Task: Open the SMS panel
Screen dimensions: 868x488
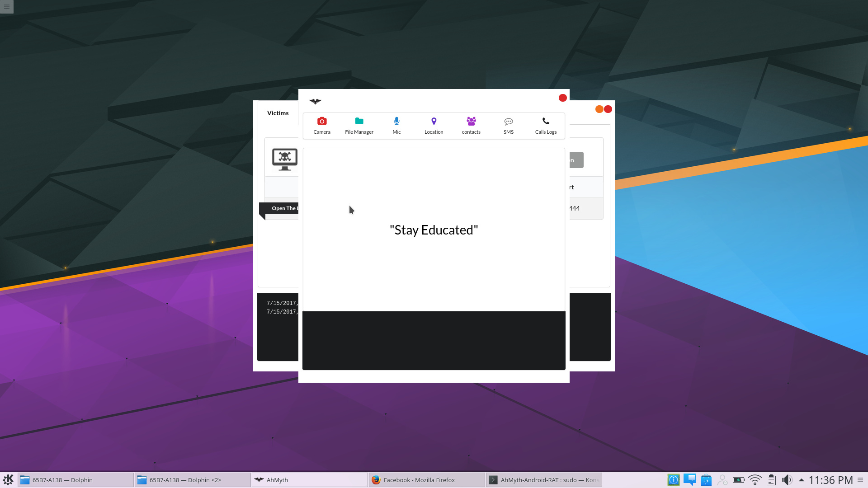Action: pyautogui.click(x=509, y=125)
